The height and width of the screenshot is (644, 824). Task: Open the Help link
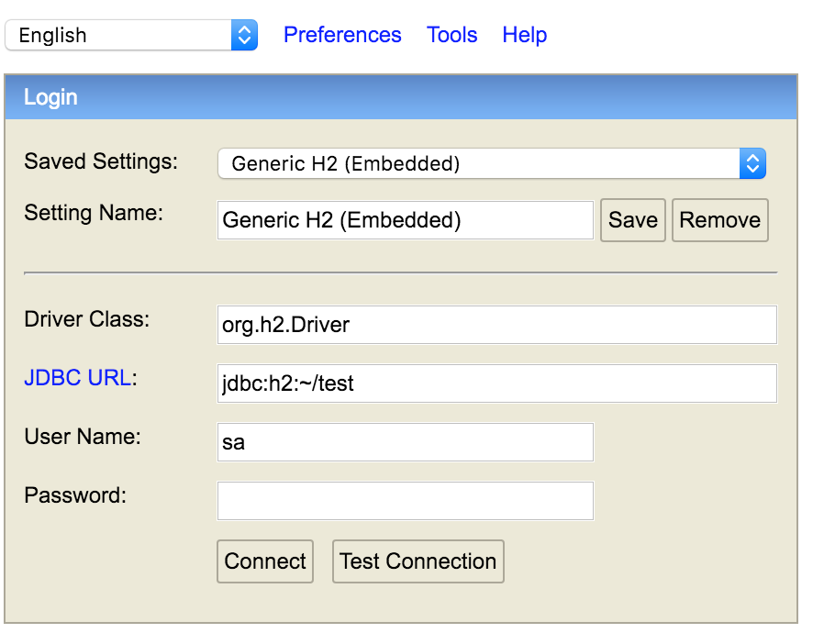click(524, 35)
